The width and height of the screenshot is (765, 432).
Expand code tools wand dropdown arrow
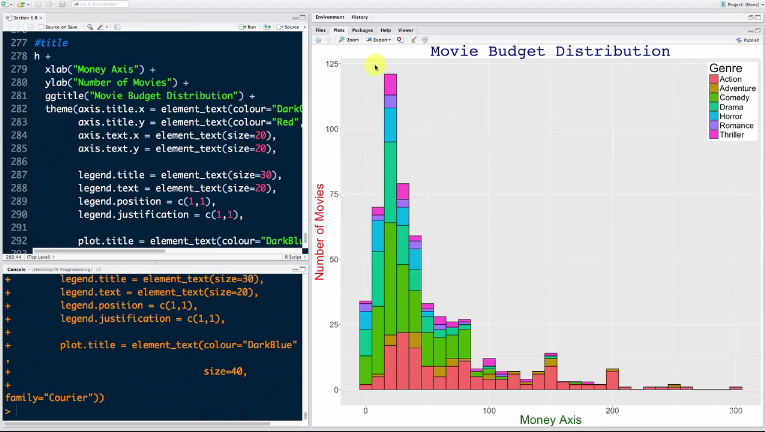click(106, 27)
